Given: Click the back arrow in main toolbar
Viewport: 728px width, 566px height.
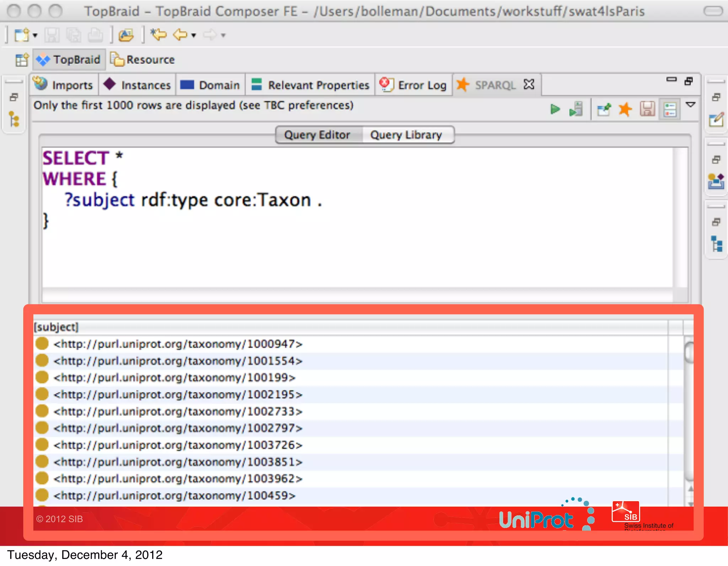Looking at the screenshot, I should tap(180, 35).
